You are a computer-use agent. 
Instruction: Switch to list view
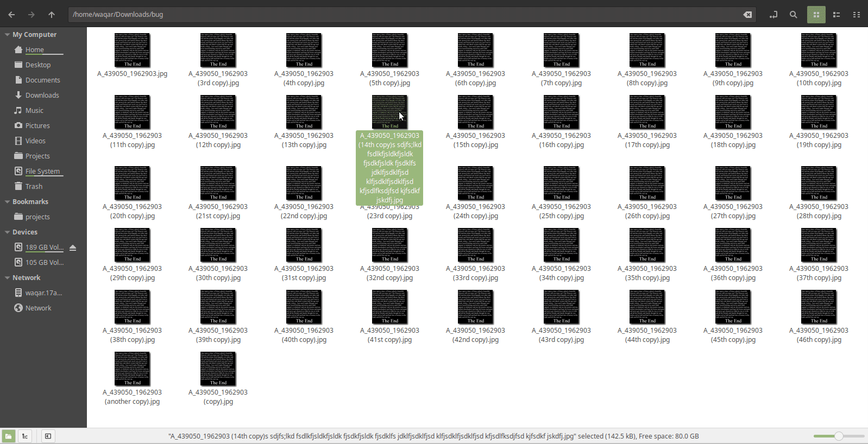click(x=836, y=15)
